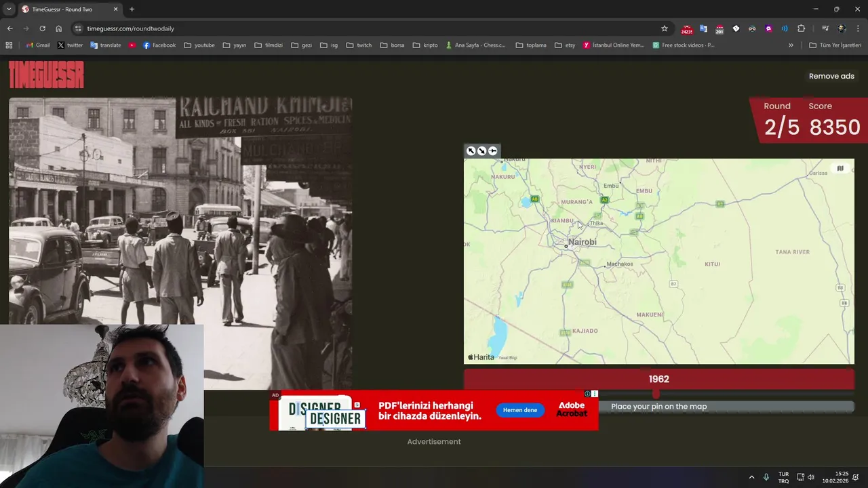Expand the borsa bookmark folder
The height and width of the screenshot is (488, 868).
click(x=393, y=45)
